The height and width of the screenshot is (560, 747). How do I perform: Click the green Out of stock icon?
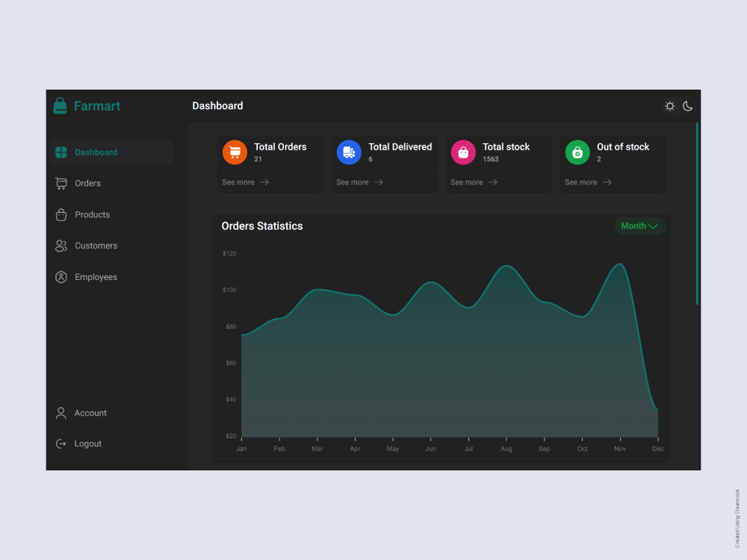[x=577, y=152]
